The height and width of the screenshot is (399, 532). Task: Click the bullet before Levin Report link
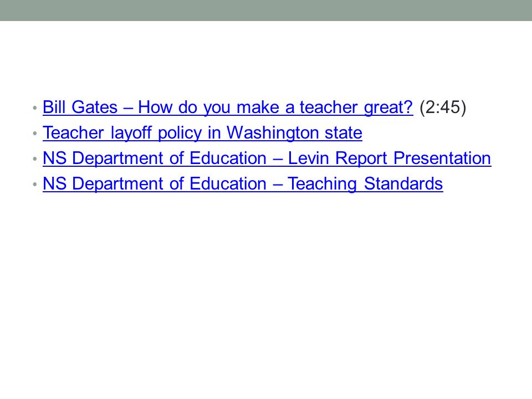click(34, 159)
